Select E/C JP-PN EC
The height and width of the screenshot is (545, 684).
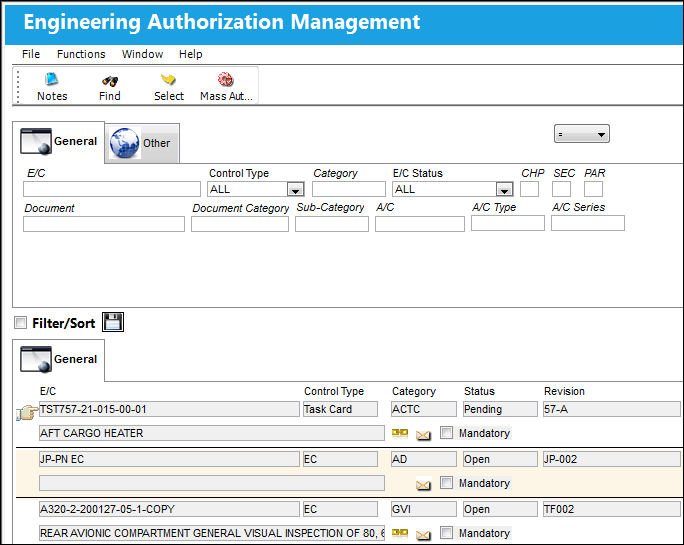[169, 459]
